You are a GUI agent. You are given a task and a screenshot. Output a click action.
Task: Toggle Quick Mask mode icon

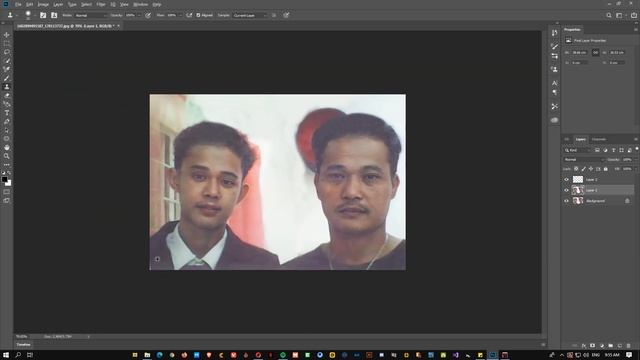(7, 192)
